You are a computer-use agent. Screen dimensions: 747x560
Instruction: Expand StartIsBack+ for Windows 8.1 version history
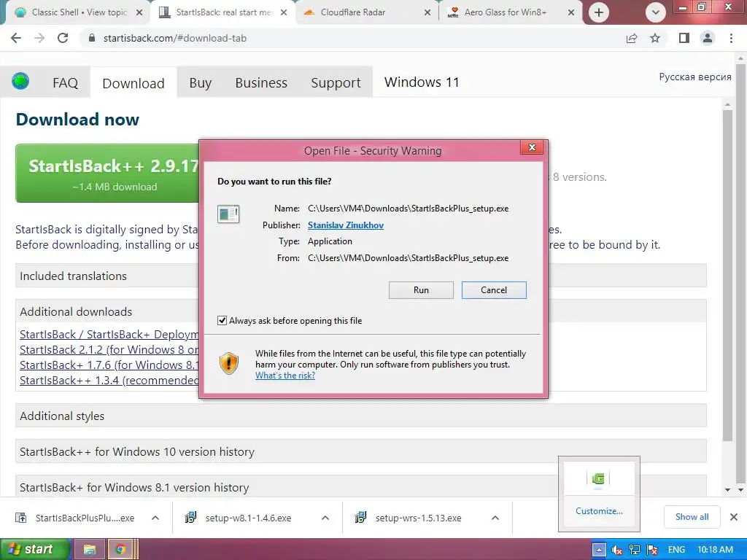tap(360, 486)
